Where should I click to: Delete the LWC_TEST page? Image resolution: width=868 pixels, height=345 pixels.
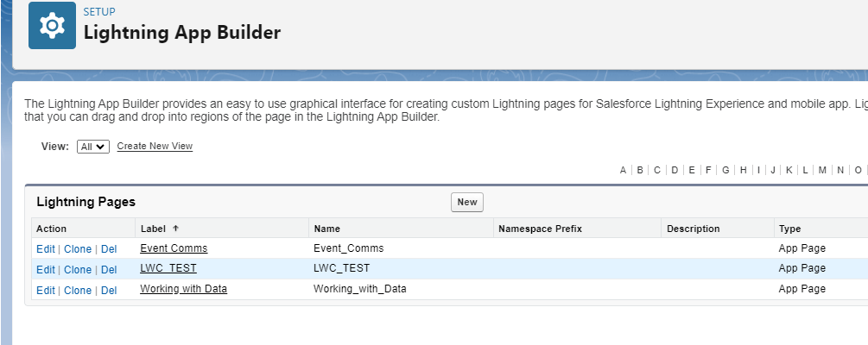click(x=109, y=270)
